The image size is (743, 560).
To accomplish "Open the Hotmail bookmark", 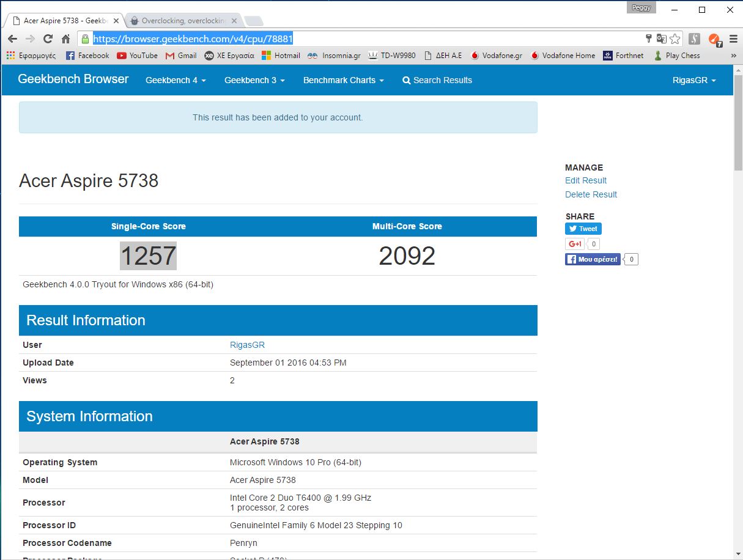I will 281,56.
